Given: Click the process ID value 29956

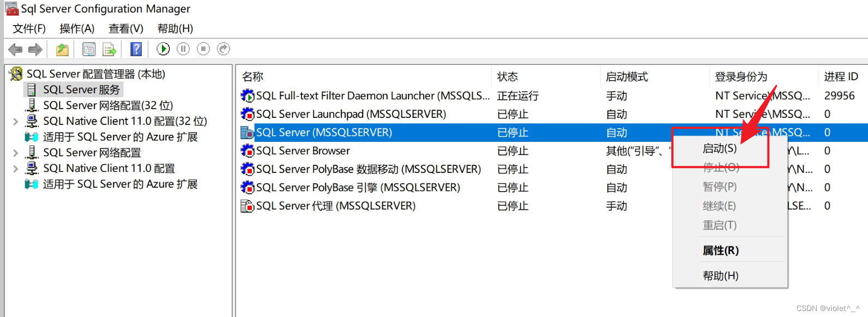Looking at the screenshot, I should [840, 96].
